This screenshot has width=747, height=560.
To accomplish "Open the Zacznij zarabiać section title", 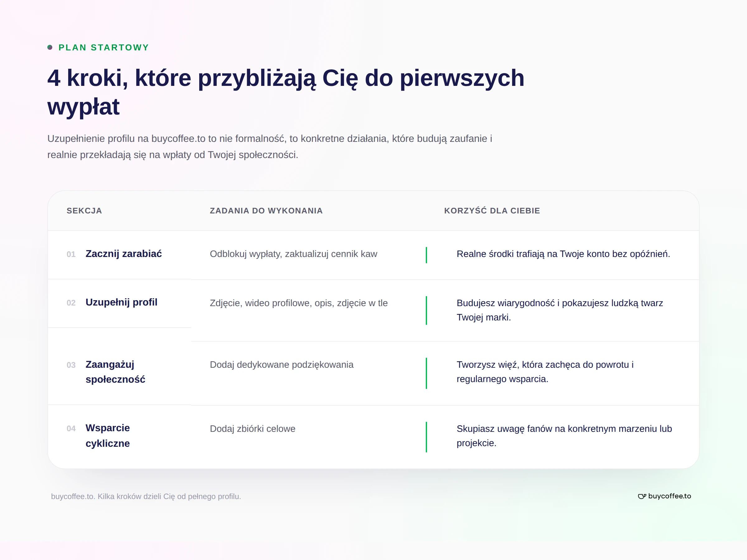I will (124, 254).
